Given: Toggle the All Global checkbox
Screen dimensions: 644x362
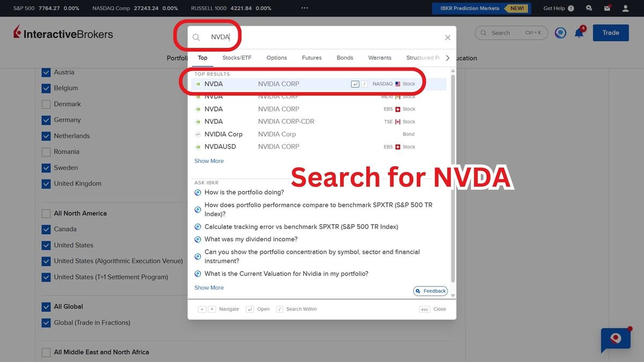Looking at the screenshot, I should 46,307.
